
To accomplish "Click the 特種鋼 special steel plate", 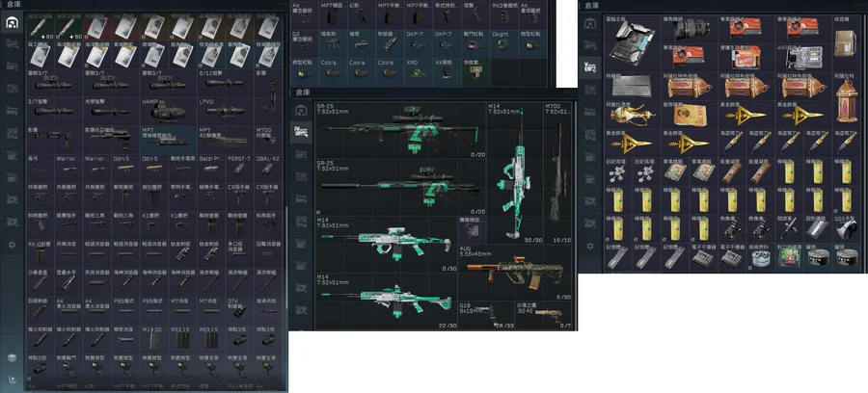I will click(634, 86).
